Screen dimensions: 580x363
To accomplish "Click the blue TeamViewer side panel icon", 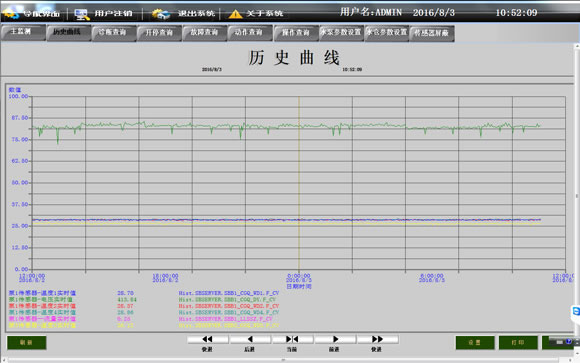I will [576, 311].
